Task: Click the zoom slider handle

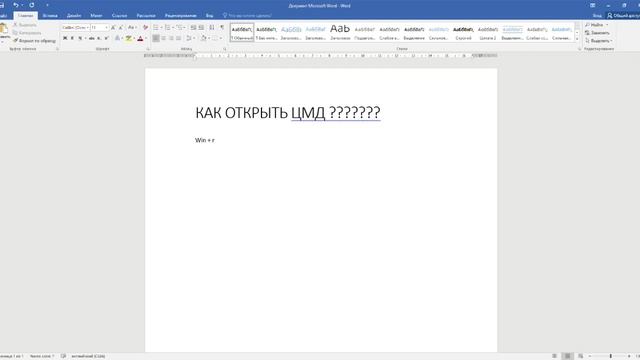Action: (611, 356)
